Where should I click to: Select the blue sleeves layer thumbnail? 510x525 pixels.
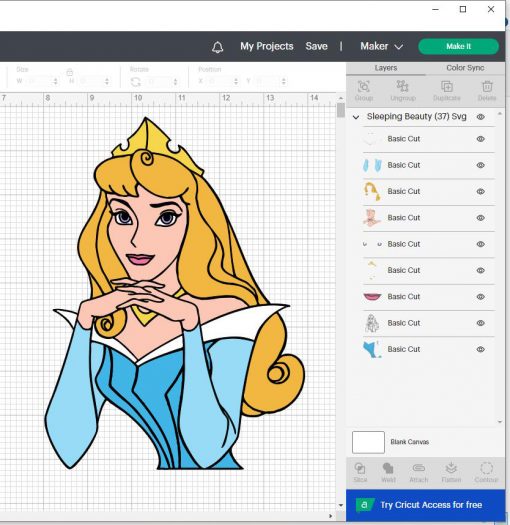372,165
